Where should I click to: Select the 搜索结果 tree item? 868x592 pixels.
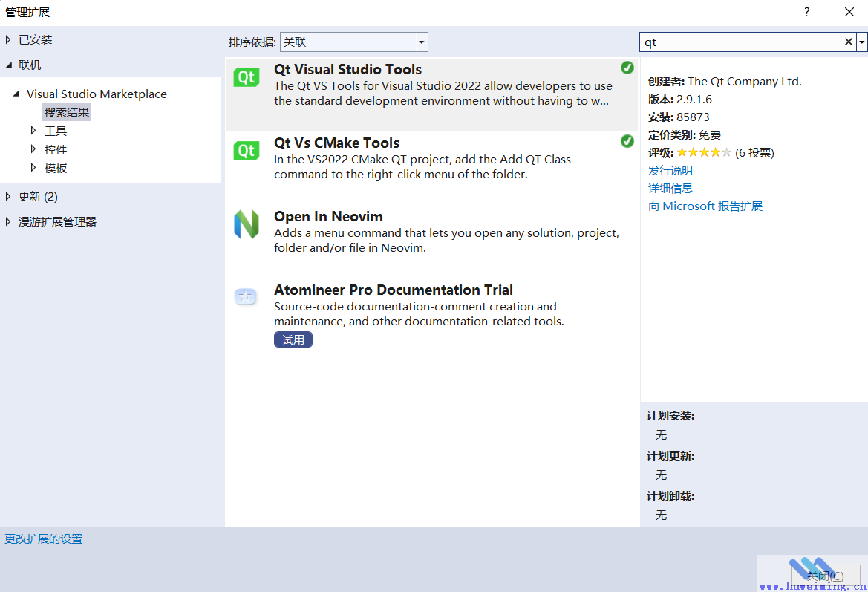click(x=66, y=112)
